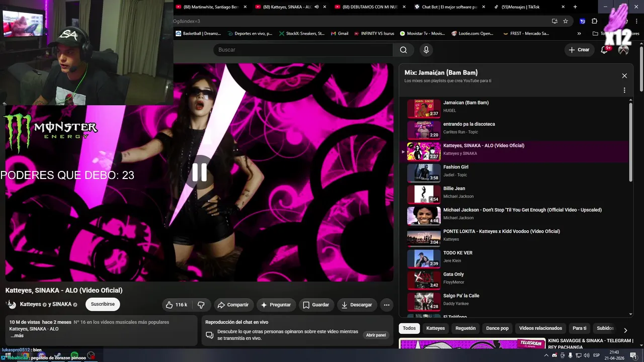Dislike the Katteyes ALO video
The height and width of the screenshot is (362, 644).
[x=201, y=305]
